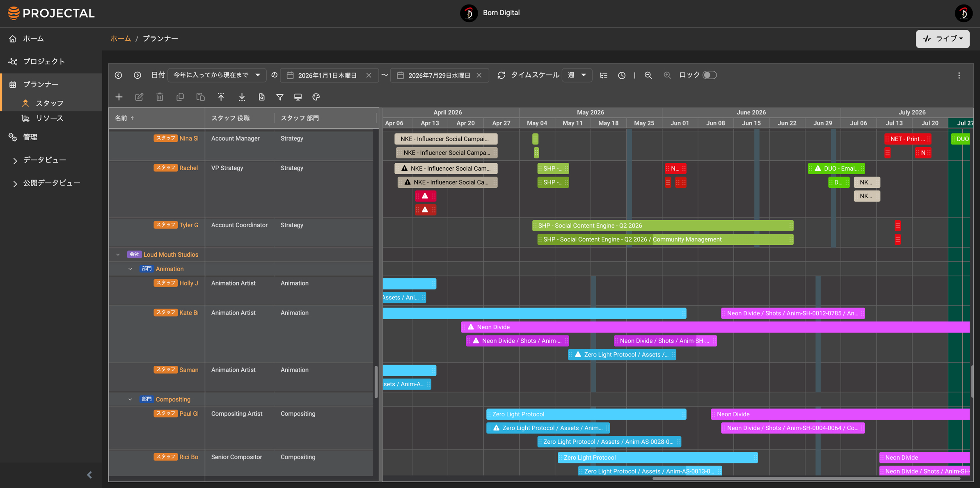Select the DUO - Emai... green bar
This screenshot has width=980, height=488.
point(836,169)
